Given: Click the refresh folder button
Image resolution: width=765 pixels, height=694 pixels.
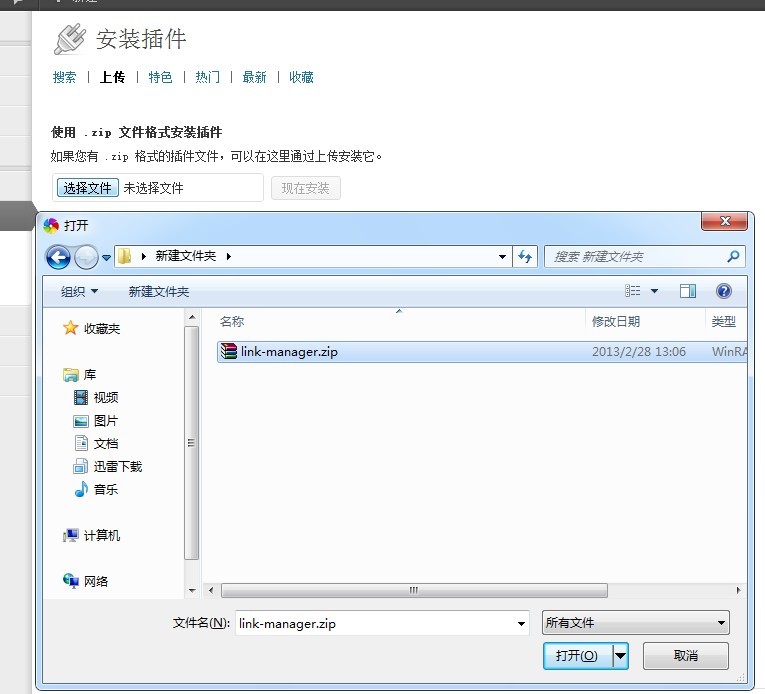Looking at the screenshot, I should click(526, 257).
